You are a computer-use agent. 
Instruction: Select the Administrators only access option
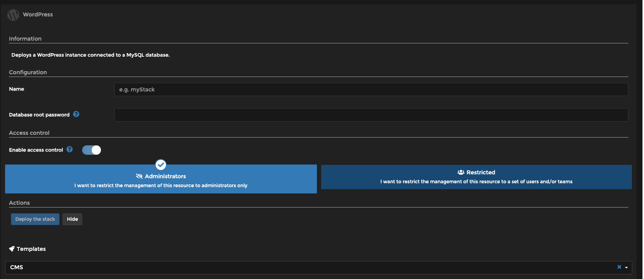pyautogui.click(x=161, y=179)
